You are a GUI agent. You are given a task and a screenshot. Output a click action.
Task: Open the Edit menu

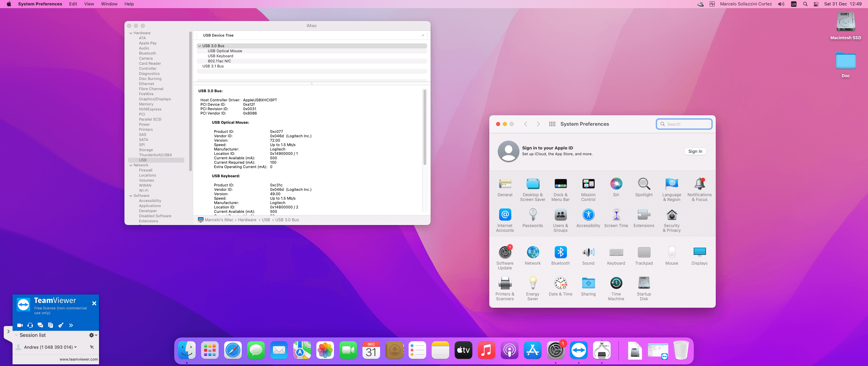(73, 4)
